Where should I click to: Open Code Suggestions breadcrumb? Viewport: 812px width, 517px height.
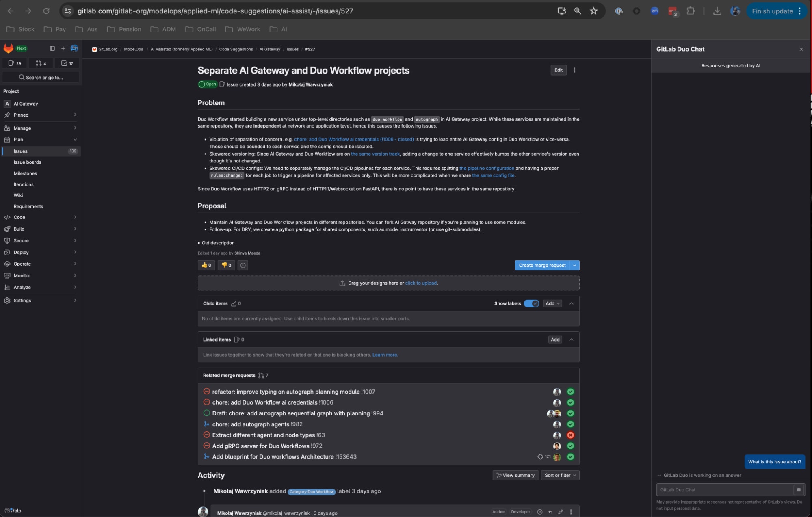point(236,49)
